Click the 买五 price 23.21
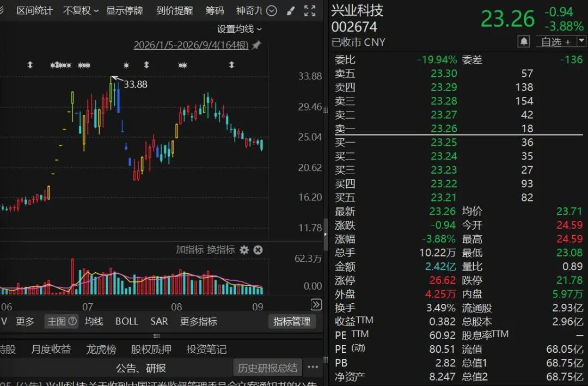This screenshot has height=386, width=588. [444, 198]
